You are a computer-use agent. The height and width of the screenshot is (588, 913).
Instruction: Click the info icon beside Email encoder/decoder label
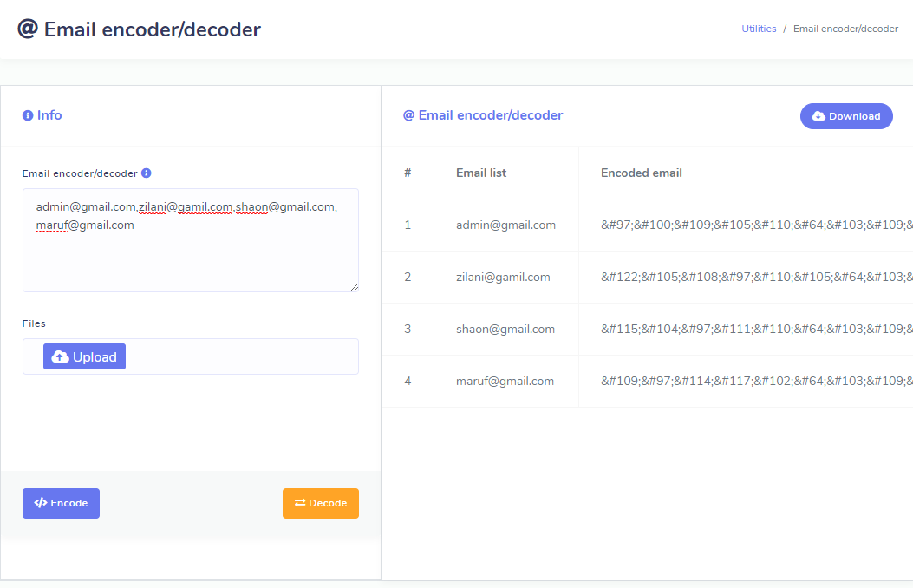147,173
